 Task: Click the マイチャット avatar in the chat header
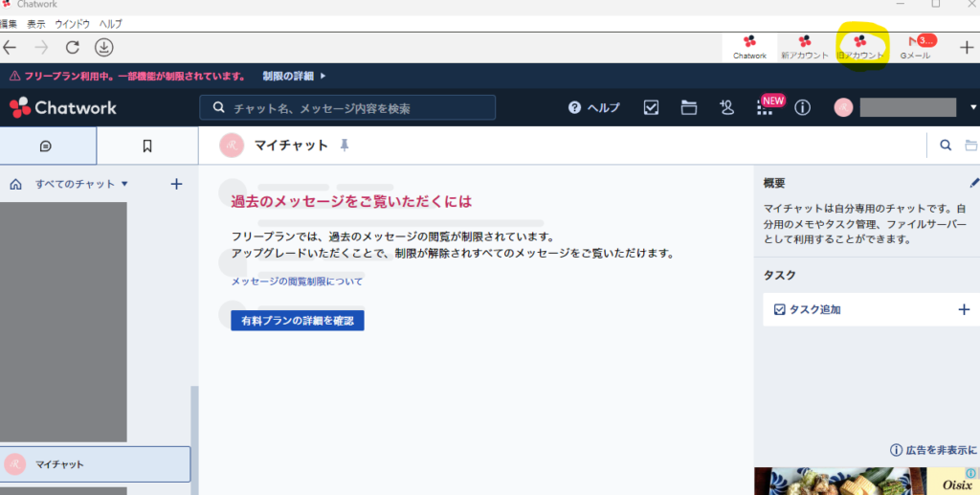pos(232,146)
